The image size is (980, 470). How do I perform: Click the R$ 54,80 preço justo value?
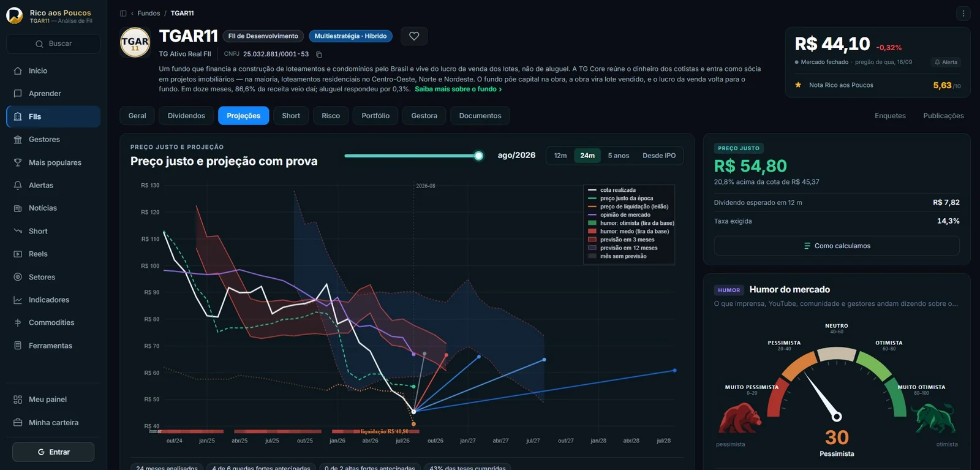click(x=750, y=166)
